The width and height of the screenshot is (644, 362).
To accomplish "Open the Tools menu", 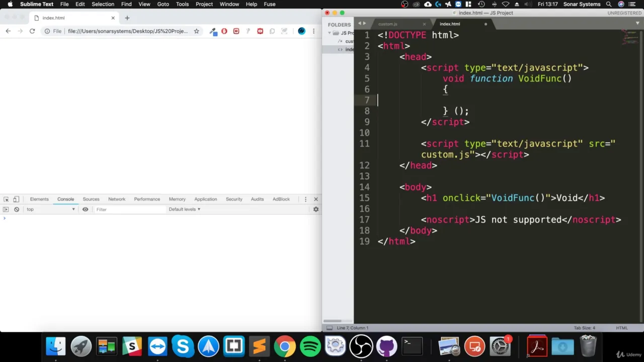I will pyautogui.click(x=182, y=4).
